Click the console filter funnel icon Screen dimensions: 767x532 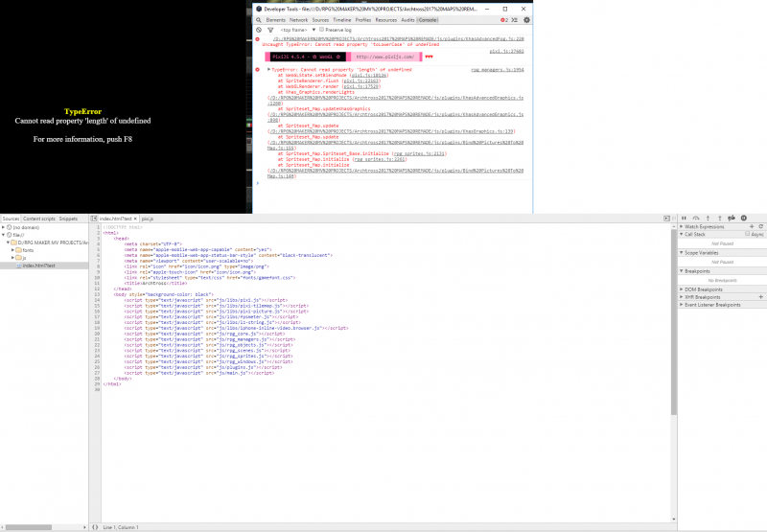pos(270,30)
